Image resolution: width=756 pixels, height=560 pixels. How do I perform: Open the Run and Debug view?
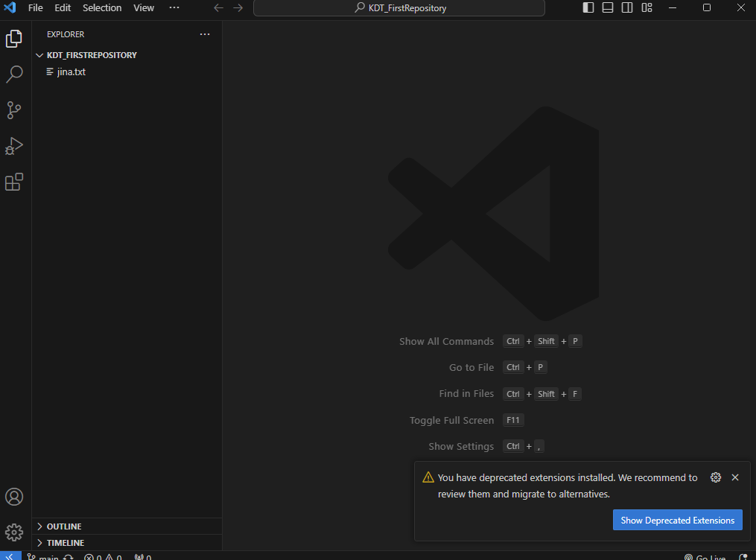tap(14, 145)
